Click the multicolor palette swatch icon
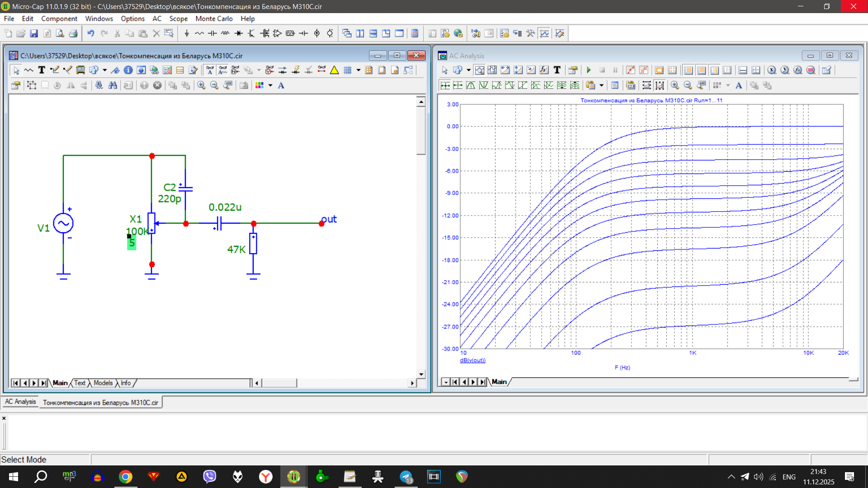The width and height of the screenshot is (868, 488). 259,85
